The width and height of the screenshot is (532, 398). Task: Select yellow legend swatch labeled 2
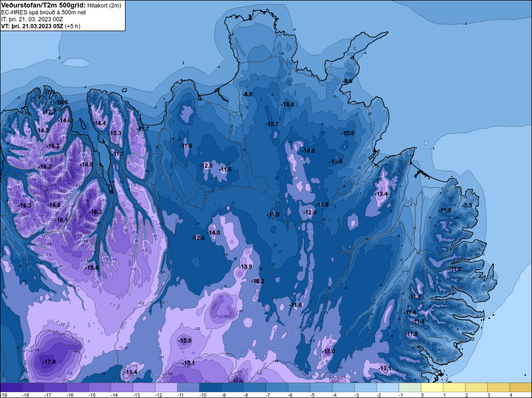477,387
